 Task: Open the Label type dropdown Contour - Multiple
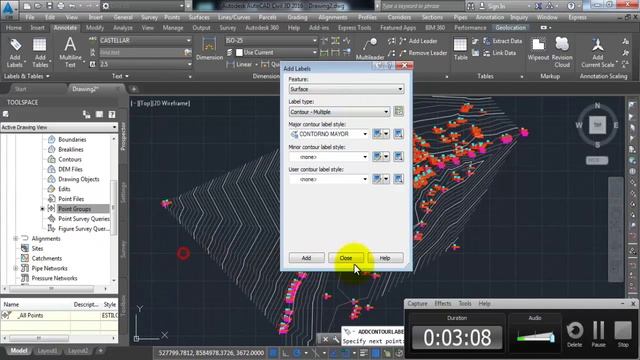pyautogui.click(x=339, y=111)
